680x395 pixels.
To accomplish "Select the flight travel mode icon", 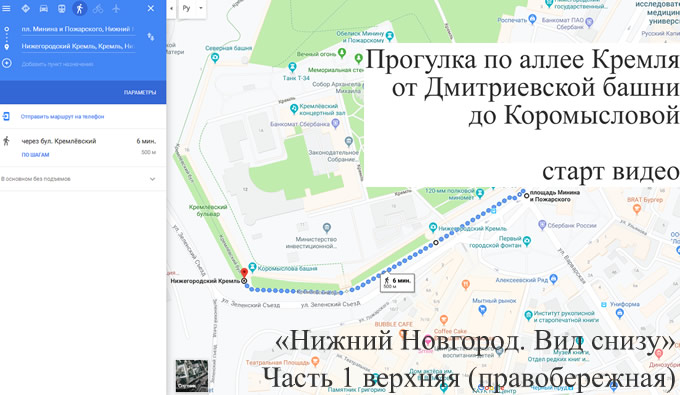I will (115, 8).
